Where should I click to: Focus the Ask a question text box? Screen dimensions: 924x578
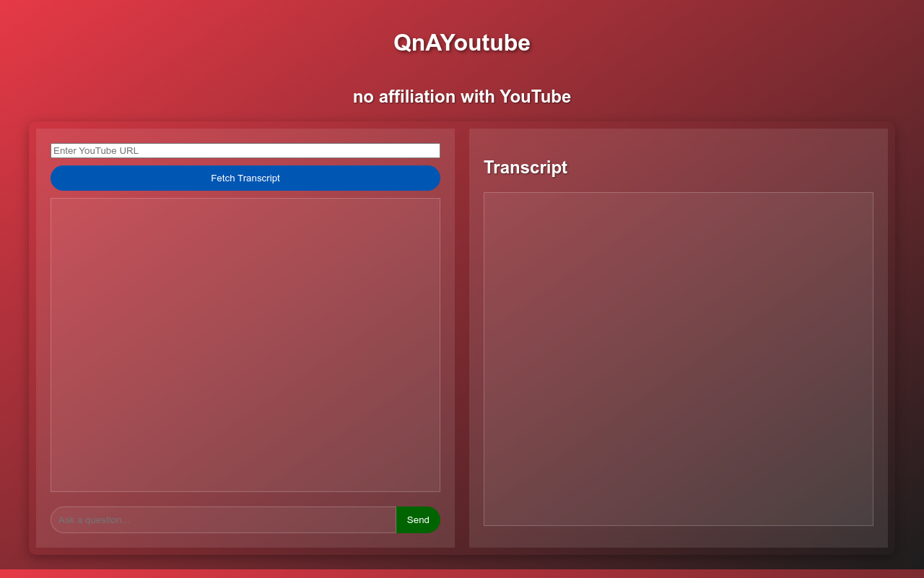point(223,519)
